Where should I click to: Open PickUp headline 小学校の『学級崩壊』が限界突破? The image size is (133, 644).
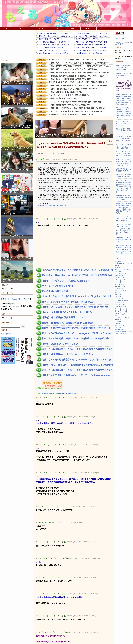pos(79,66)
